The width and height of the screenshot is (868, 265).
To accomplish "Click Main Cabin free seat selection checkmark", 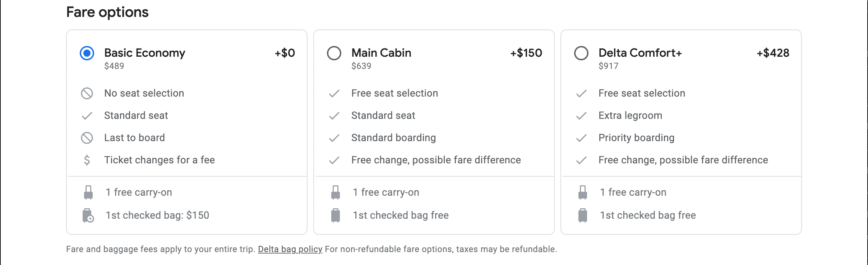I will (x=334, y=94).
